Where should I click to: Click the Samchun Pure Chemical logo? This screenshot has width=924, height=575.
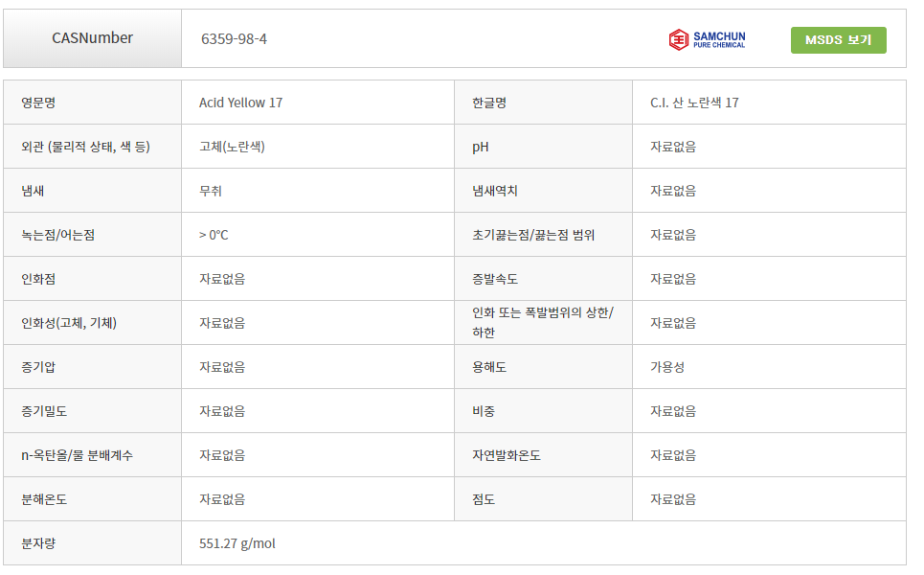point(708,39)
